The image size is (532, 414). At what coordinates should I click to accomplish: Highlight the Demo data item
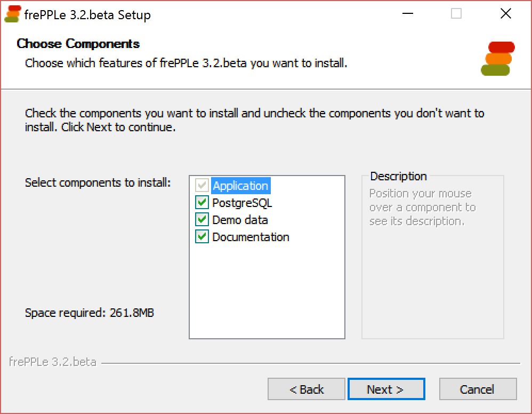[x=240, y=220]
